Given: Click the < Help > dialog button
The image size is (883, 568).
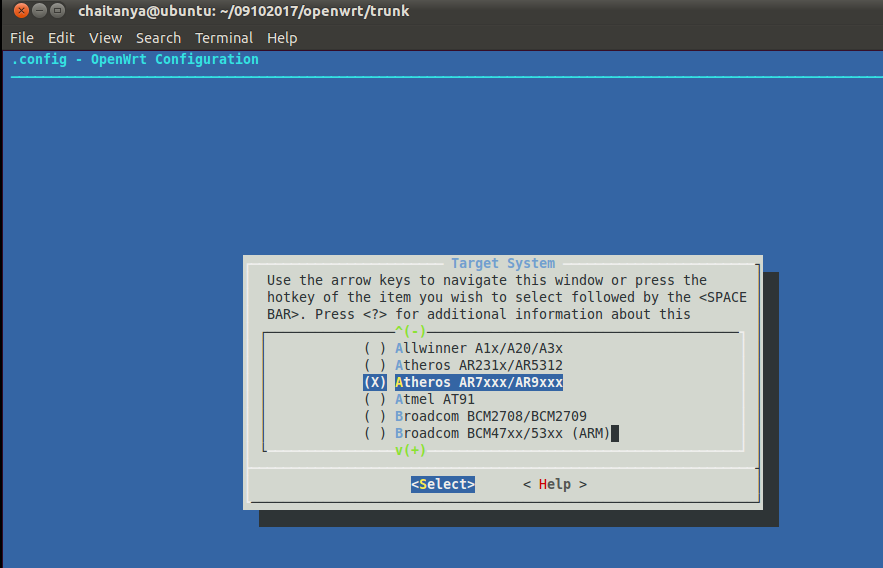Looking at the screenshot, I should (x=555, y=484).
